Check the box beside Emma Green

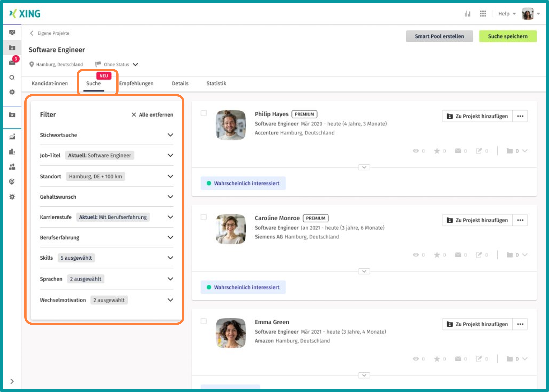click(203, 321)
